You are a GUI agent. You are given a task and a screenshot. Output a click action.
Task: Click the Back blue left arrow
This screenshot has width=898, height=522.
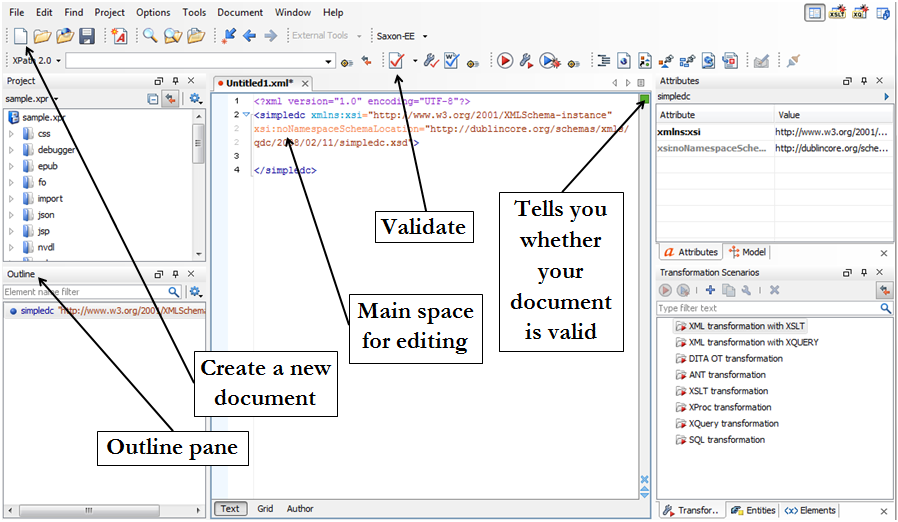[249, 36]
